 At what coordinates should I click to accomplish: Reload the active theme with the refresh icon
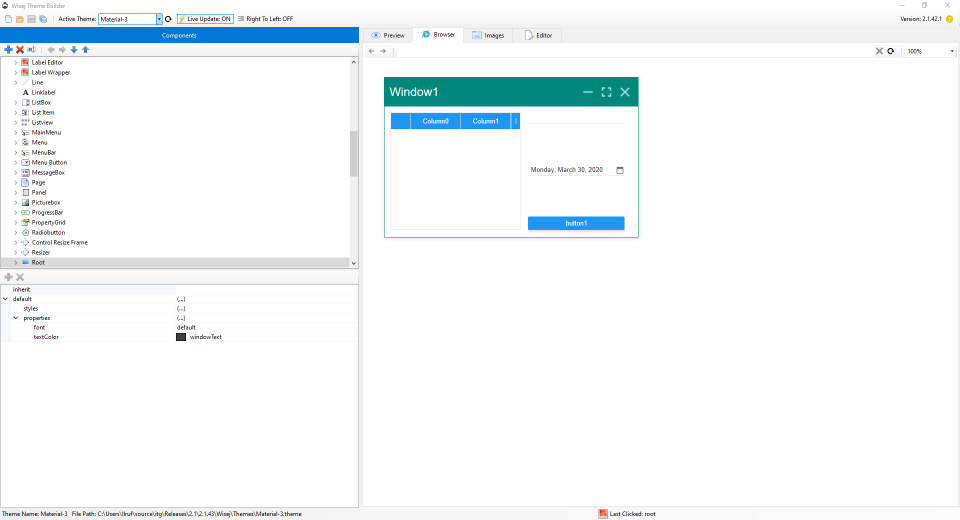coord(168,19)
